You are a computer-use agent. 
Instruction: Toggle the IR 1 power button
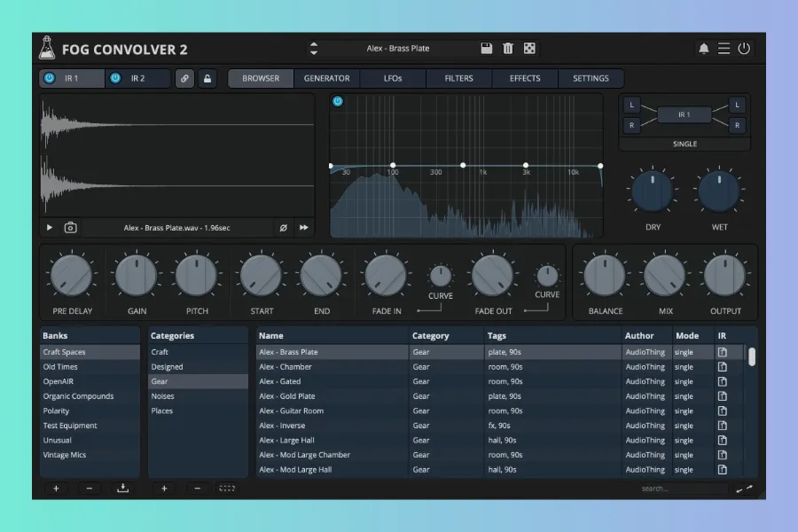[x=50, y=79]
